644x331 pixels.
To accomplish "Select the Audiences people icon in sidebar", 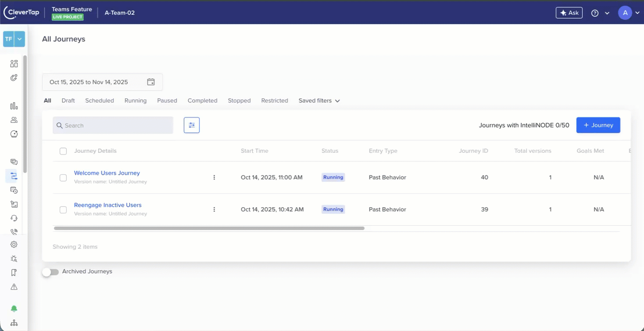I will [x=14, y=119].
